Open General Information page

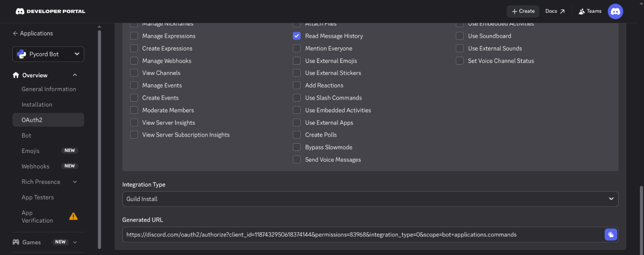pyautogui.click(x=48, y=89)
